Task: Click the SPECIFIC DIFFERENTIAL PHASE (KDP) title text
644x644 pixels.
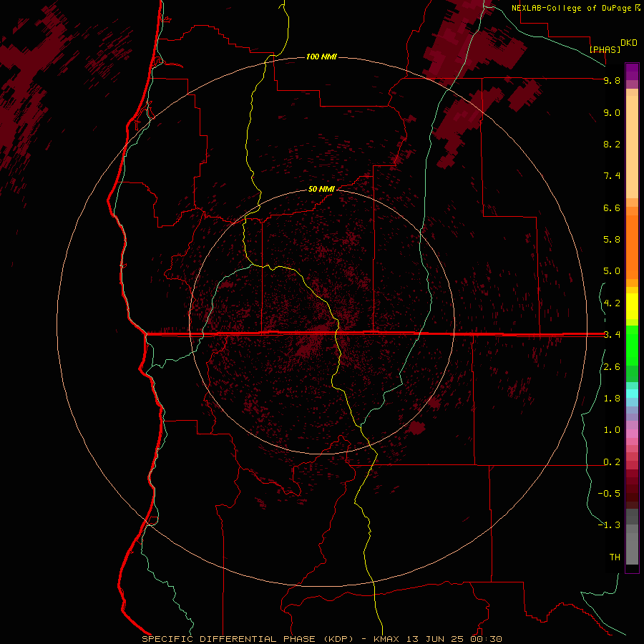Action: [x=248, y=639]
